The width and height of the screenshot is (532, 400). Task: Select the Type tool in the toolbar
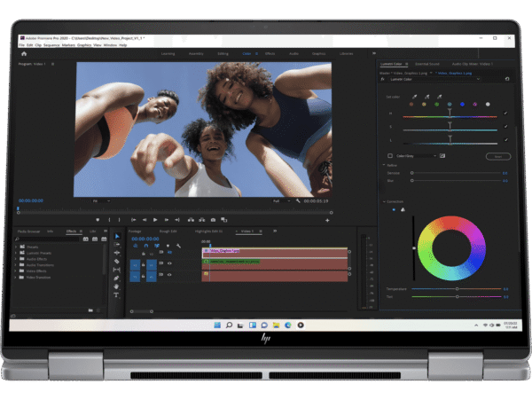click(x=116, y=295)
